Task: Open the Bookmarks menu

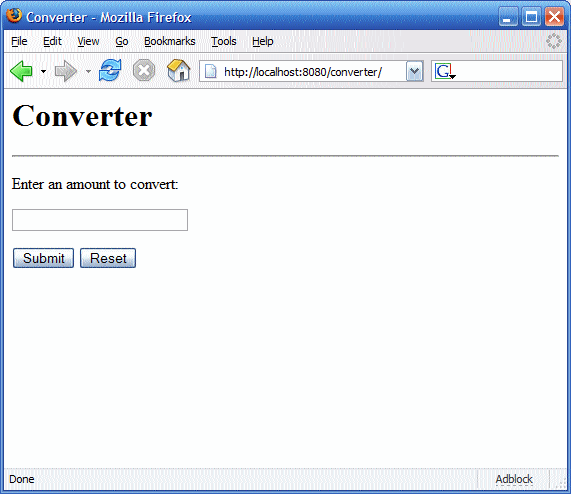Action: (170, 42)
